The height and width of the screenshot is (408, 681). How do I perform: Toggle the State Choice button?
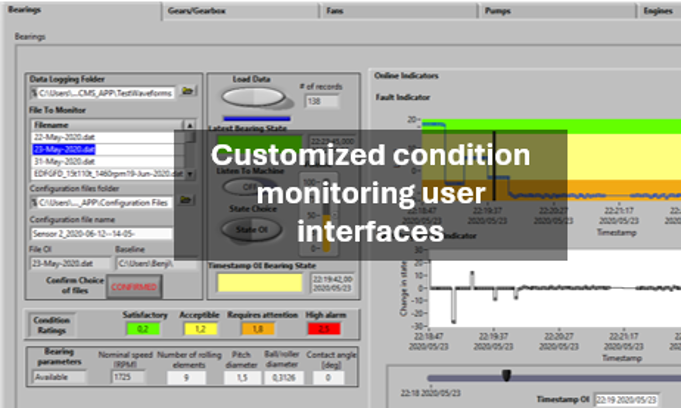[246, 228]
